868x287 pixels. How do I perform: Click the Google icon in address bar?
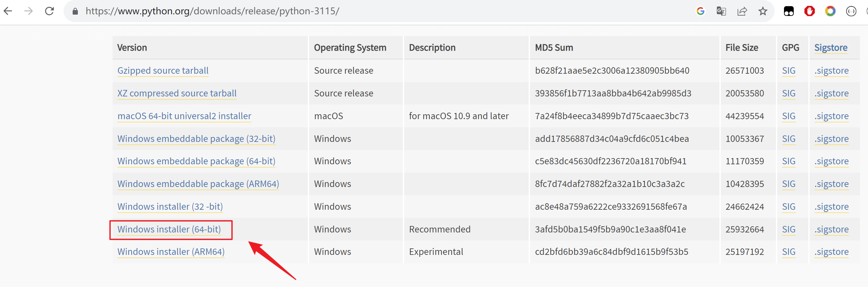701,11
